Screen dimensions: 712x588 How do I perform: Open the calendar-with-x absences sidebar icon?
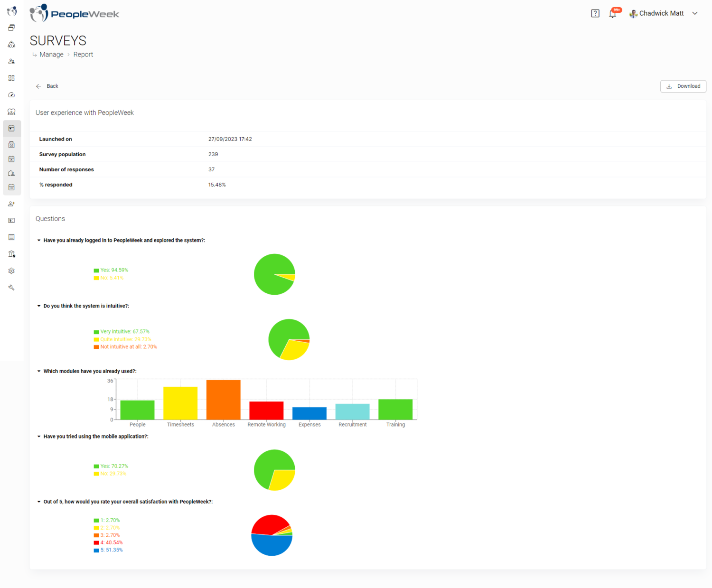(11, 159)
